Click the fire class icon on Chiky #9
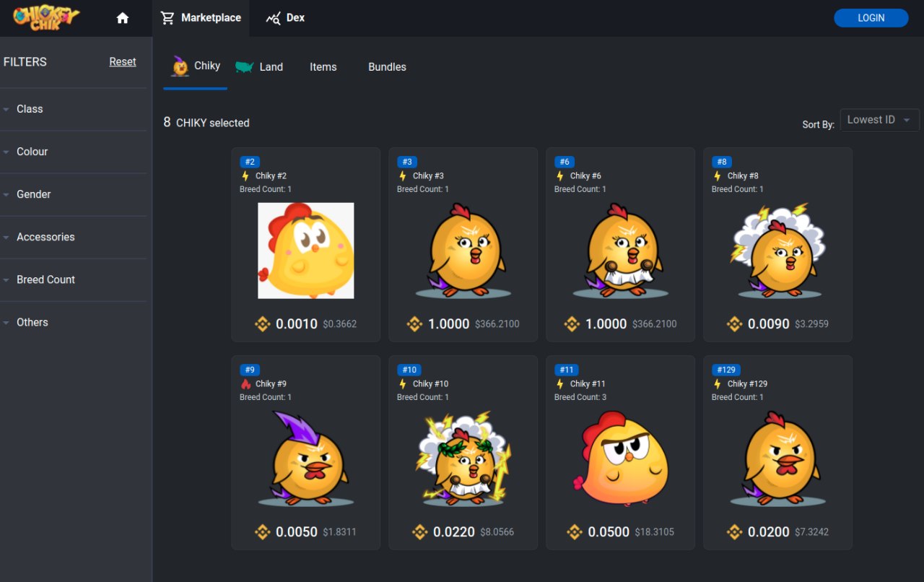924x582 pixels. 245,383
